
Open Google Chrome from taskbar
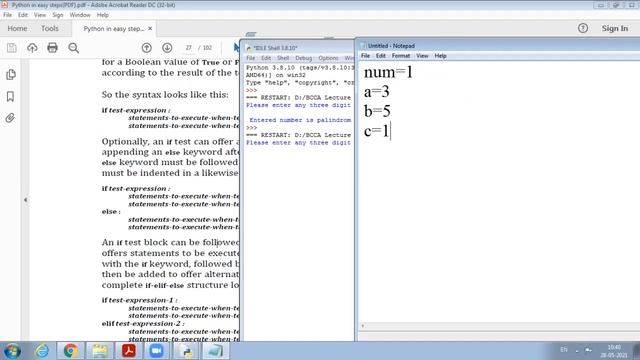pyautogui.click(x=71, y=351)
